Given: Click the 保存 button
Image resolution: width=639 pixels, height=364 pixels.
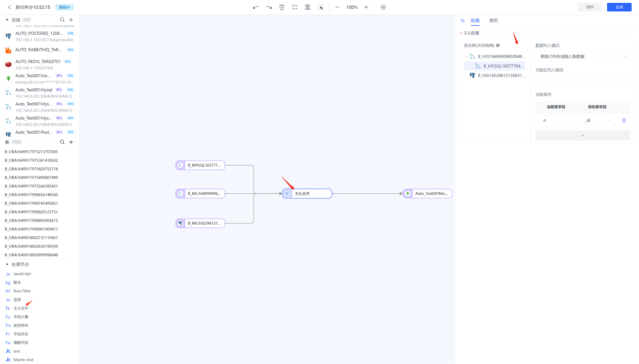Looking at the screenshot, I should pyautogui.click(x=589, y=7).
